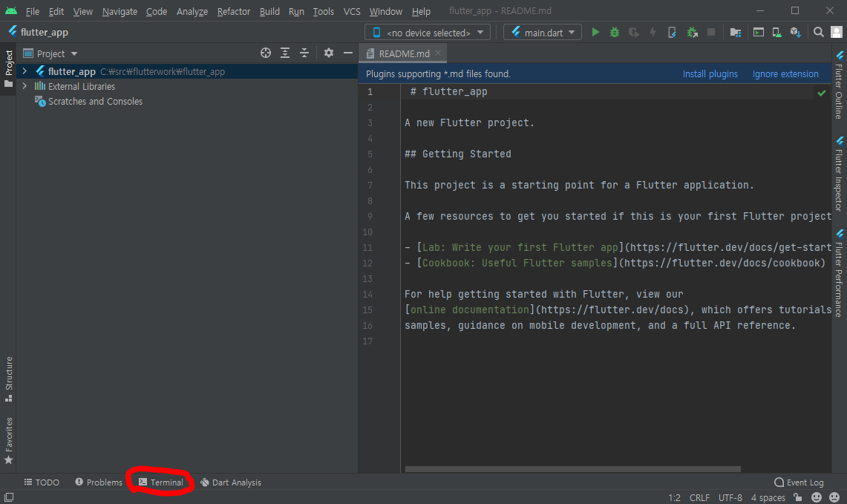Viewport: 847px width, 504px height.
Task: Click the user account avatar icon
Action: tap(836, 33)
